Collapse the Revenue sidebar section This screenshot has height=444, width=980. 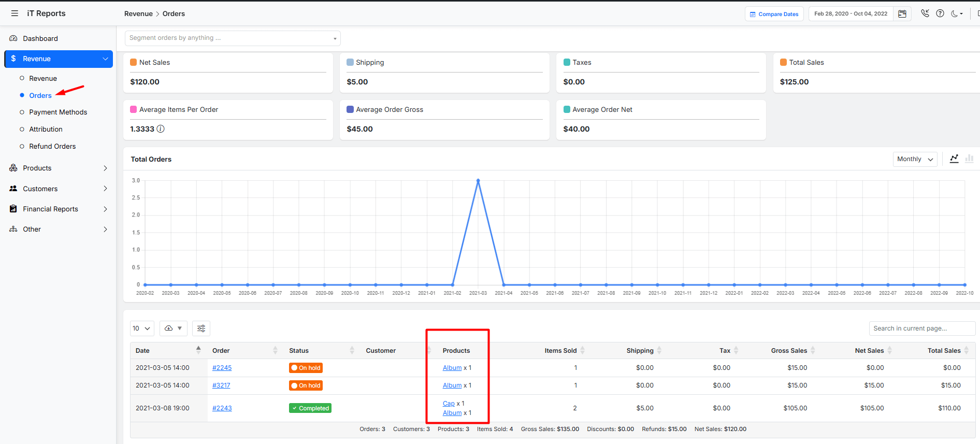(x=106, y=59)
